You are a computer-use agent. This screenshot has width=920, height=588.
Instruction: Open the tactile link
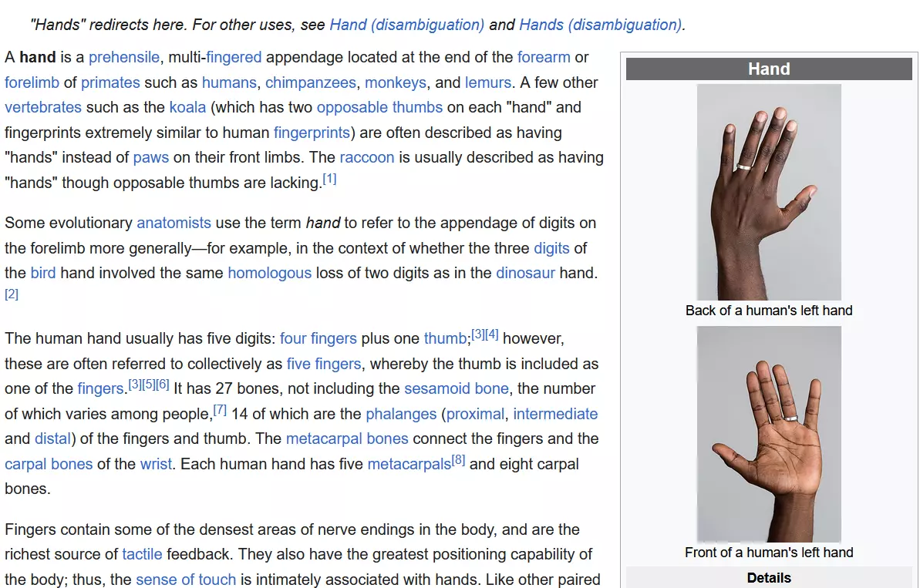142,554
